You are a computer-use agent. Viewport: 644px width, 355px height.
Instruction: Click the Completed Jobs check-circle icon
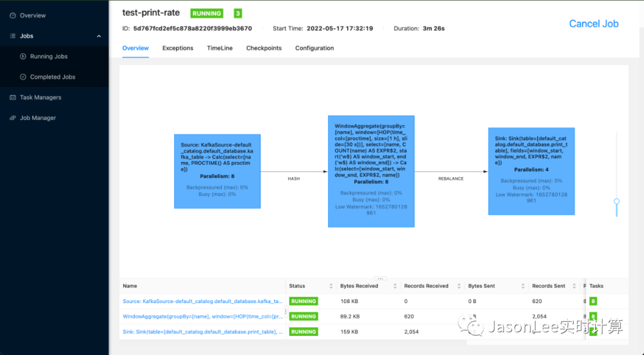pos(23,77)
